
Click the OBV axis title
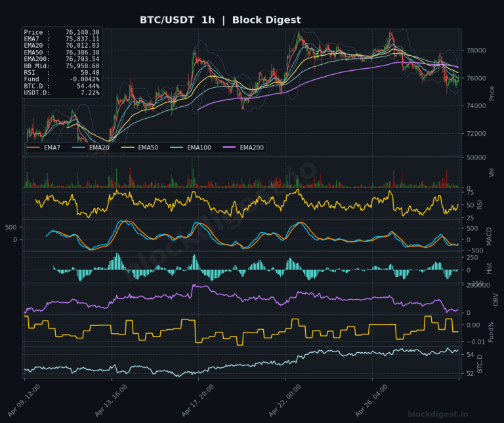pos(495,299)
